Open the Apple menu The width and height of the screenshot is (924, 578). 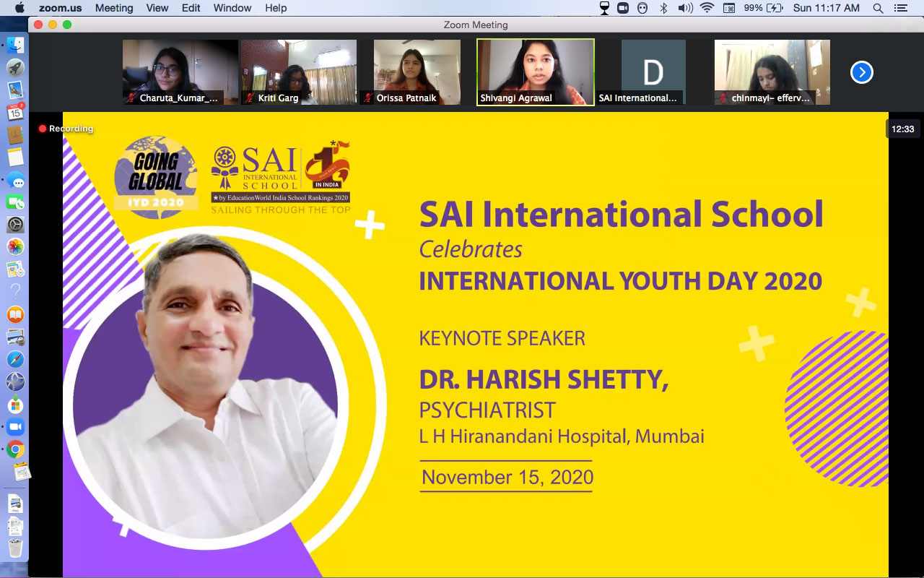(19, 8)
